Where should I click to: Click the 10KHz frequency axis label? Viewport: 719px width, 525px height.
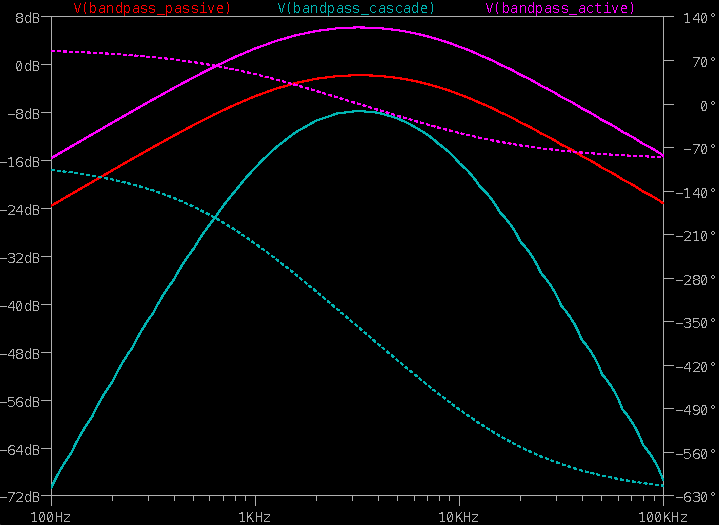click(458, 516)
